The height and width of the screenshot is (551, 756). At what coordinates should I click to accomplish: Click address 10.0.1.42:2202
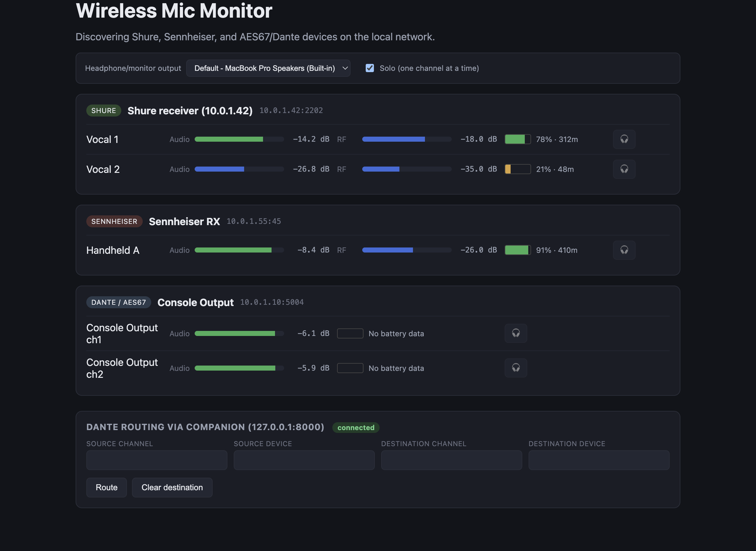pyautogui.click(x=291, y=111)
